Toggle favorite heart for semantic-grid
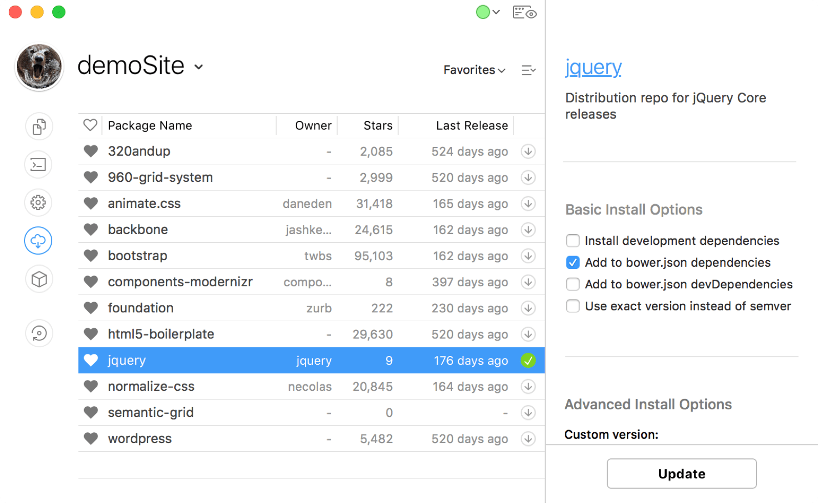The width and height of the screenshot is (818, 504). click(91, 413)
